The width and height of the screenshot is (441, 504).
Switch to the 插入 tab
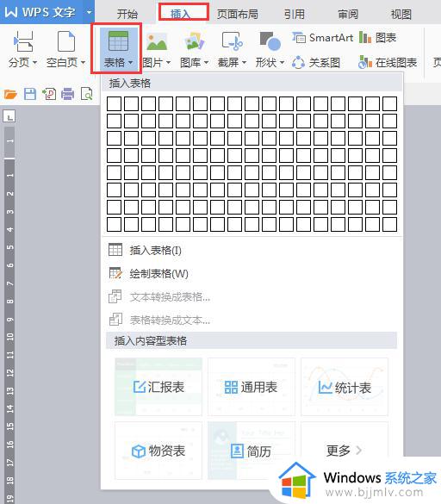[180, 14]
